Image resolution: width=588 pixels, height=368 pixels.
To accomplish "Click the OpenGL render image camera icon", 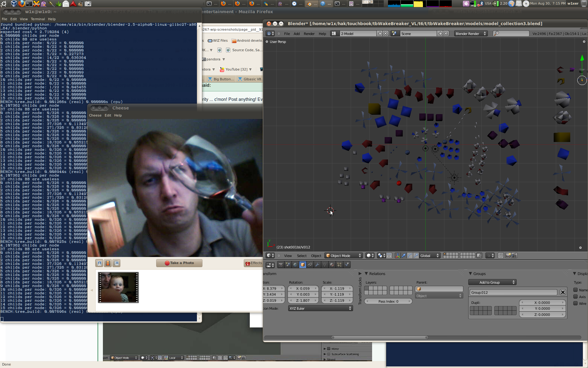I will tap(508, 255).
